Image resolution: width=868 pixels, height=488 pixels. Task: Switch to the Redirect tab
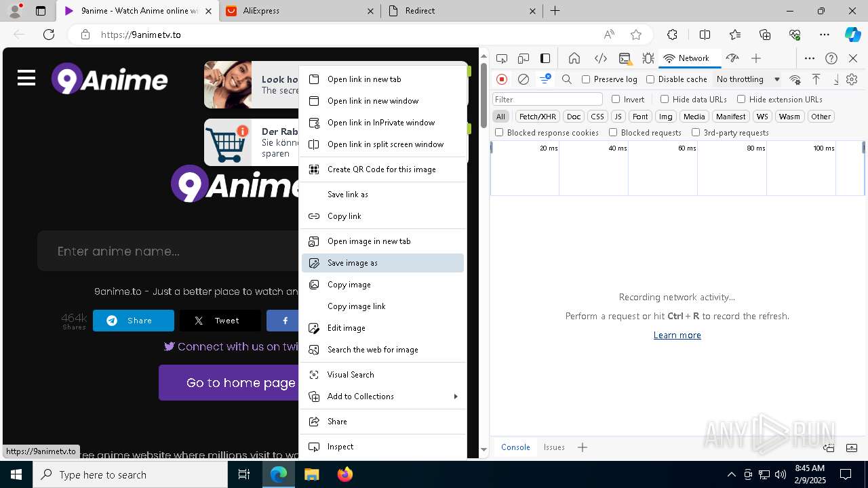461,11
